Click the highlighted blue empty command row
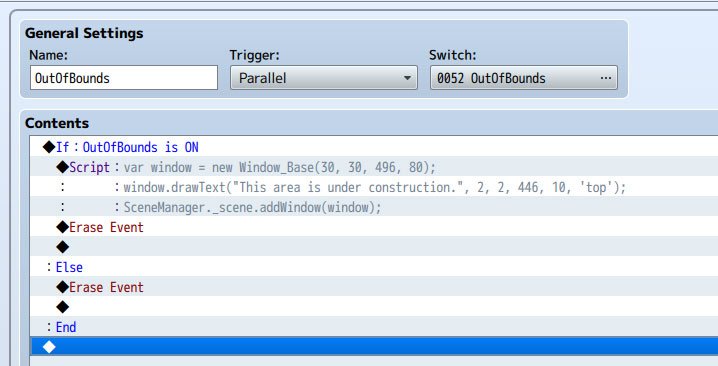Viewport: 718px width, 366px height. tap(374, 347)
